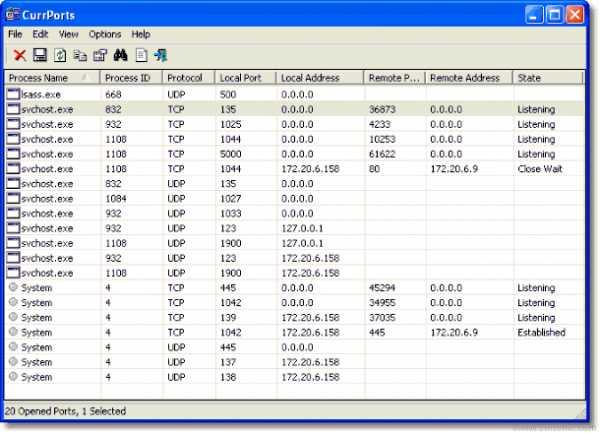Click the CurrPorts title bar application icon
600x433 pixels.
pyautogui.click(x=13, y=15)
